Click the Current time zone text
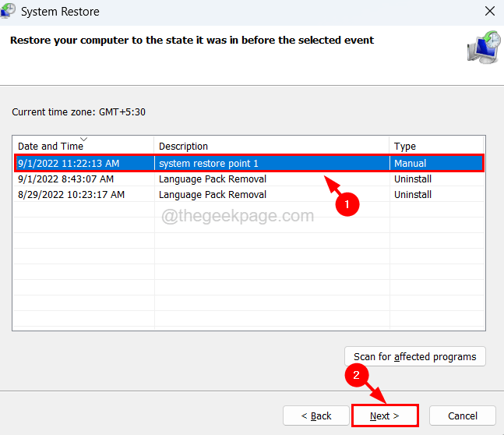 [79, 112]
